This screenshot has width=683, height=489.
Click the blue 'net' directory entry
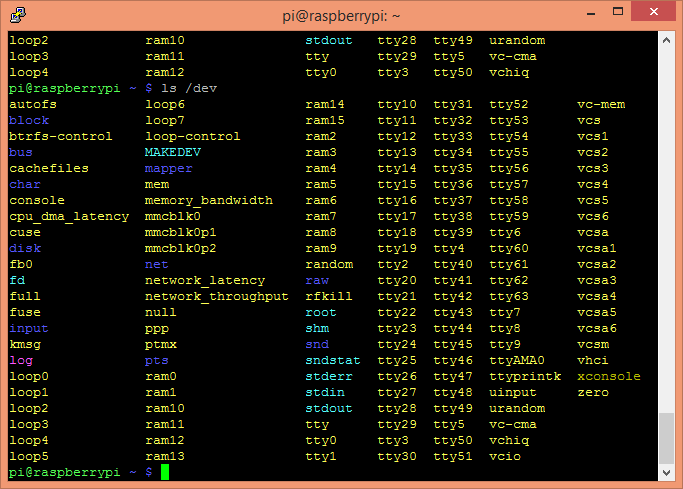156,264
